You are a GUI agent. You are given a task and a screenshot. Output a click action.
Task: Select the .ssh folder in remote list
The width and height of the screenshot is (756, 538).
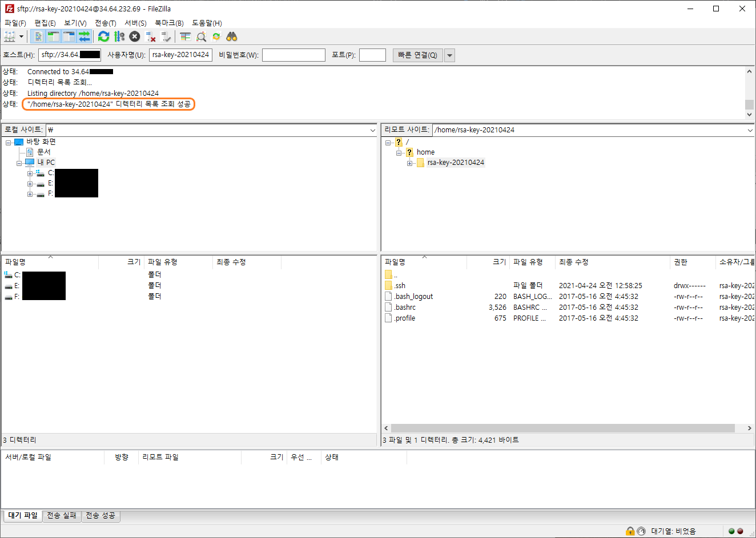click(x=400, y=286)
